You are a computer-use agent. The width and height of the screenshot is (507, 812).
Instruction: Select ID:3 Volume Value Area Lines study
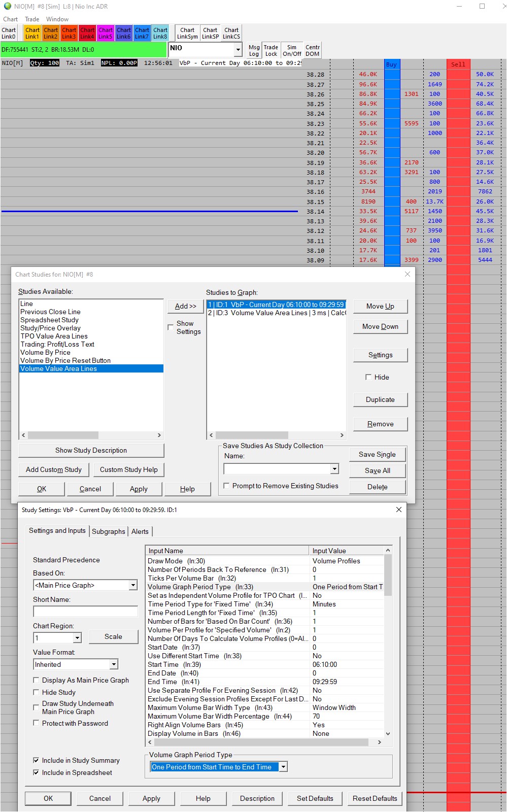(x=277, y=313)
